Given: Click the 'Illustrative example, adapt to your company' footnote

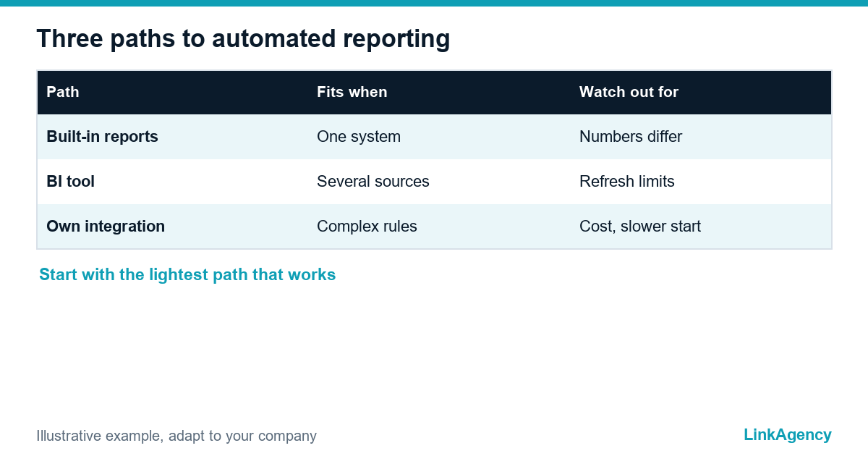Looking at the screenshot, I should (x=176, y=436).
